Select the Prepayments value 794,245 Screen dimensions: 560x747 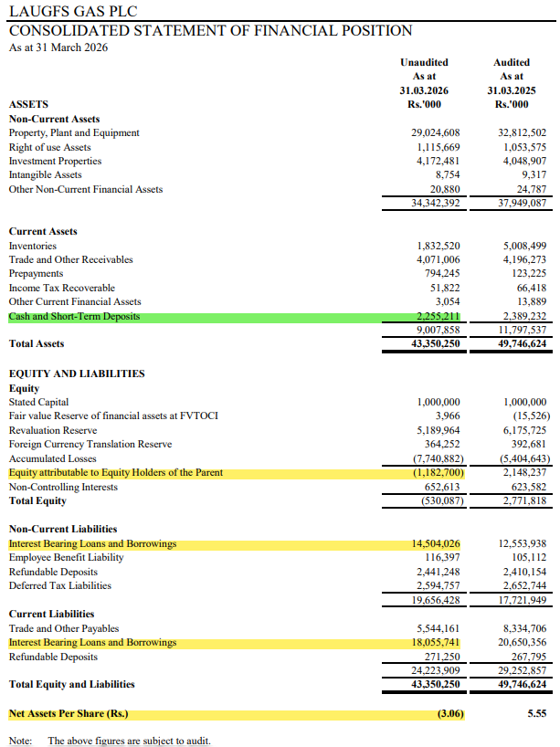pyautogui.click(x=442, y=273)
